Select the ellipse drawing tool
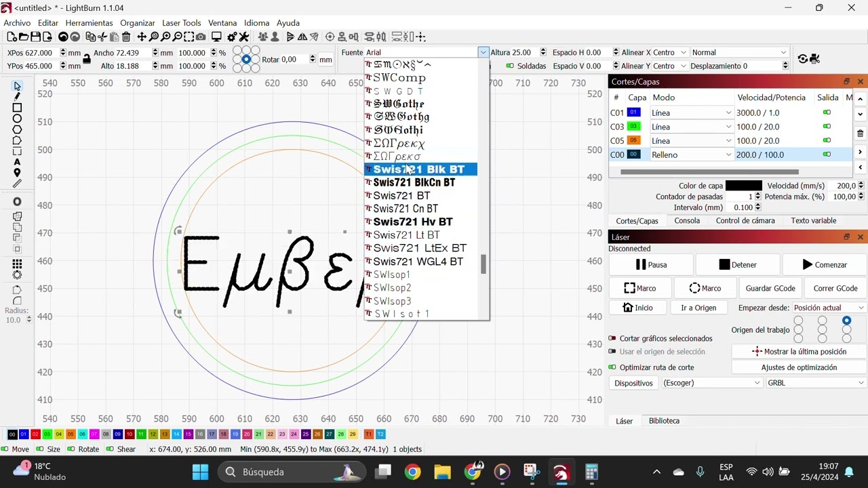Viewport: 868px width, 488px height. 17,119
